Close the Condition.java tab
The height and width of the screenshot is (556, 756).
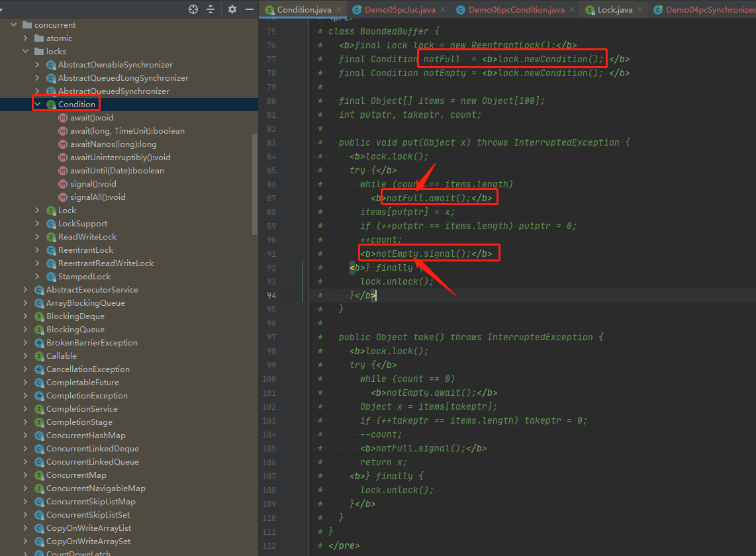[340, 9]
